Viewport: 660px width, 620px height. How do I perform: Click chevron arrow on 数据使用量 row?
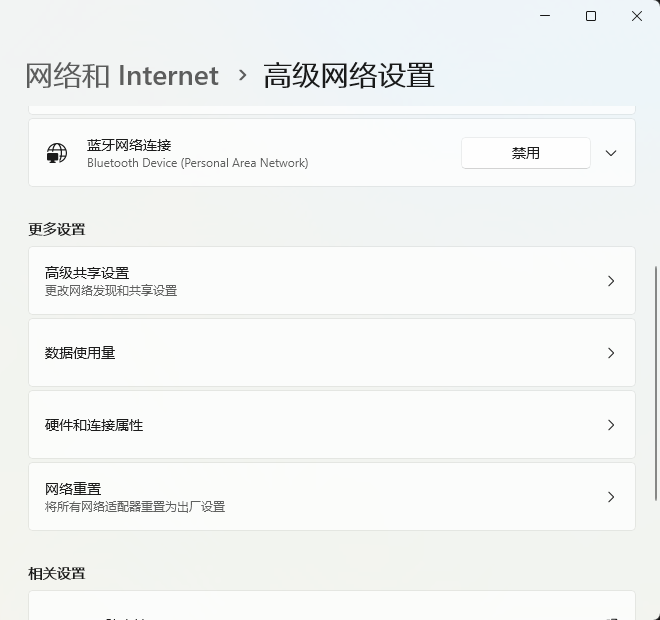tap(612, 353)
